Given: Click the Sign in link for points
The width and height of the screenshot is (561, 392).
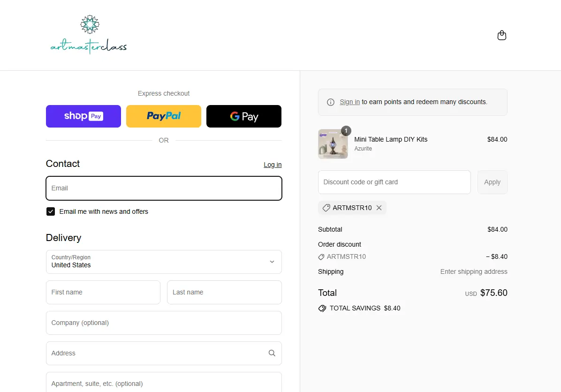Looking at the screenshot, I should point(349,102).
